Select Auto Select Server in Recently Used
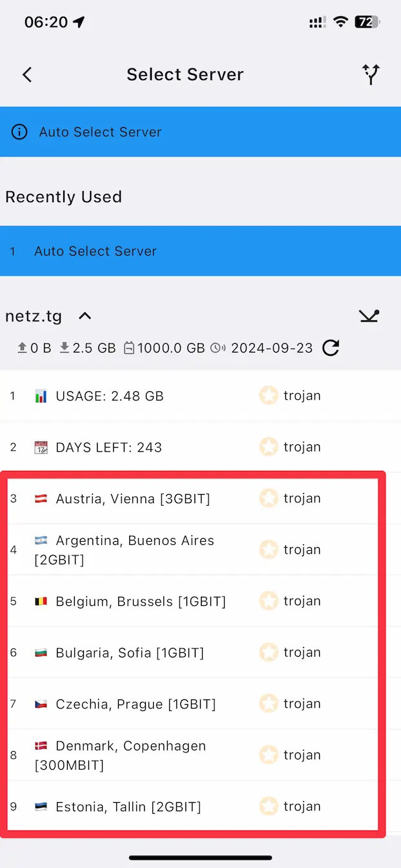401x868 pixels. tap(96, 251)
